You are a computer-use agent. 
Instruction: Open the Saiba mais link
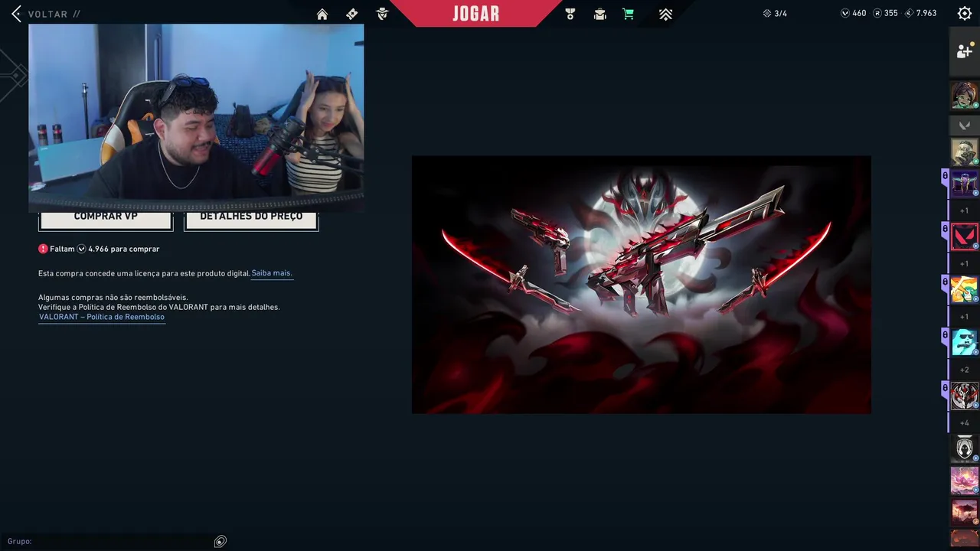click(272, 273)
